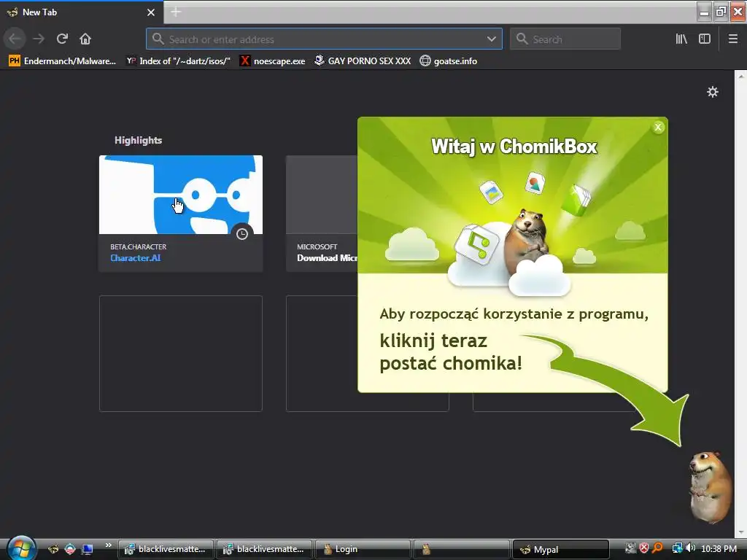Click the picture file icon in popup
The image size is (747, 560).
pyautogui.click(x=491, y=192)
